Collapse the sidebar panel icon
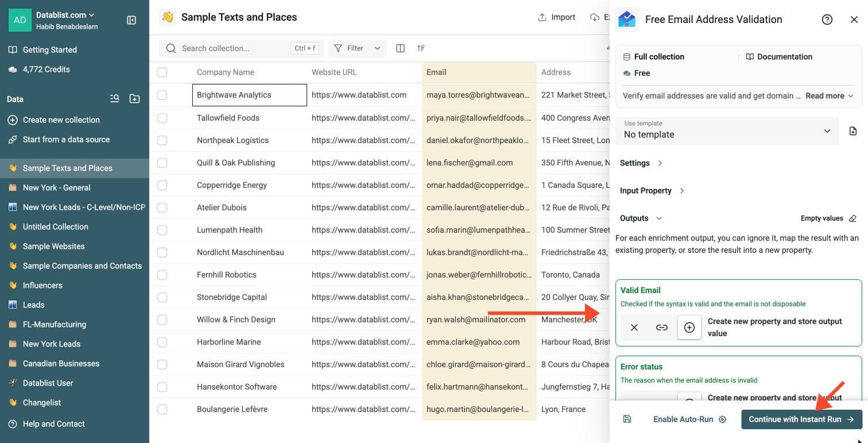The width and height of the screenshot is (868, 443). (131, 20)
